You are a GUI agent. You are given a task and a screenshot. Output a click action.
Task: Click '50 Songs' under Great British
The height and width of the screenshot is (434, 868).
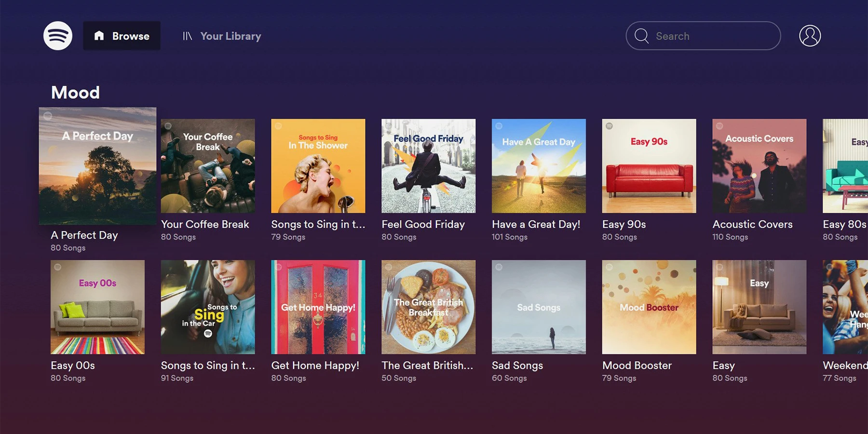pos(399,379)
